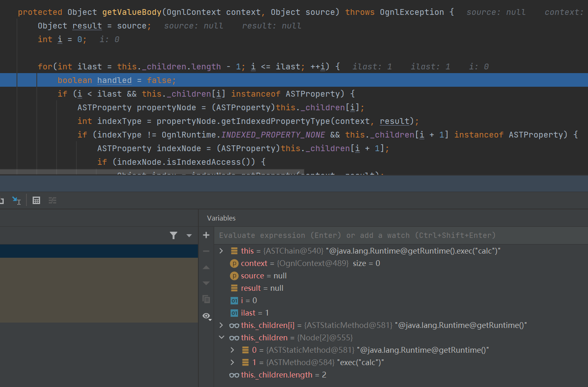Click the array element icon of child 0

pyautogui.click(x=245, y=350)
